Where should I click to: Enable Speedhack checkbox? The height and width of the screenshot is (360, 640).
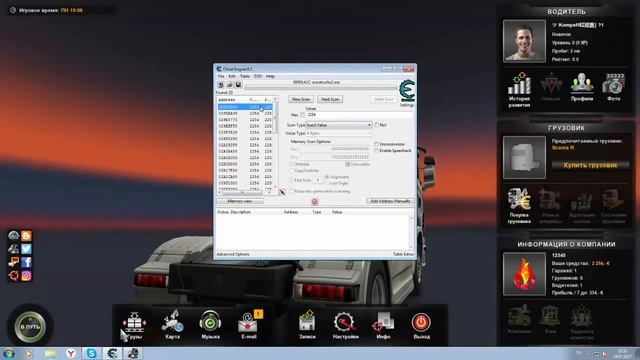click(377, 151)
